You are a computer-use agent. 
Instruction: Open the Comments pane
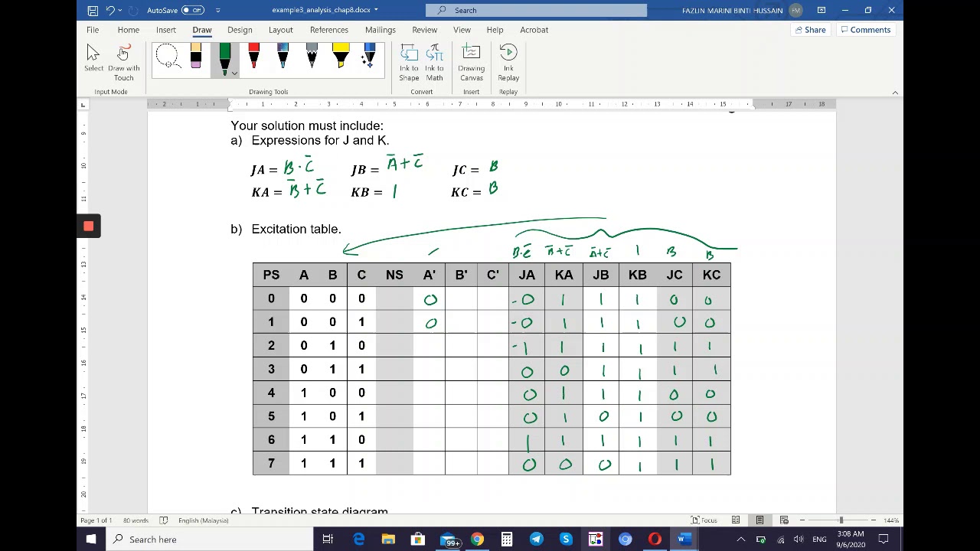(x=865, y=30)
